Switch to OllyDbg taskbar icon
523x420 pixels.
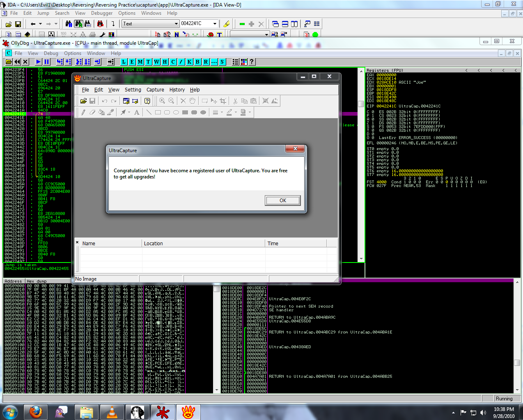[163, 412]
